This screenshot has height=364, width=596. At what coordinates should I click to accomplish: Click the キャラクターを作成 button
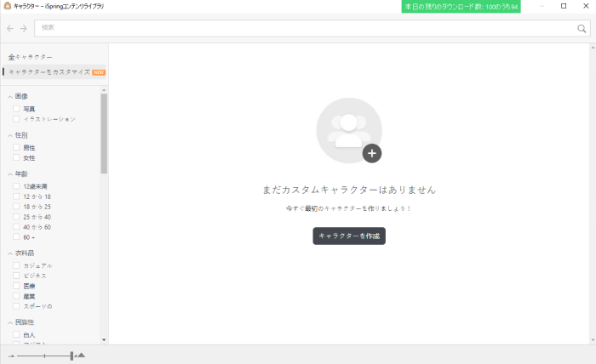[x=349, y=236]
